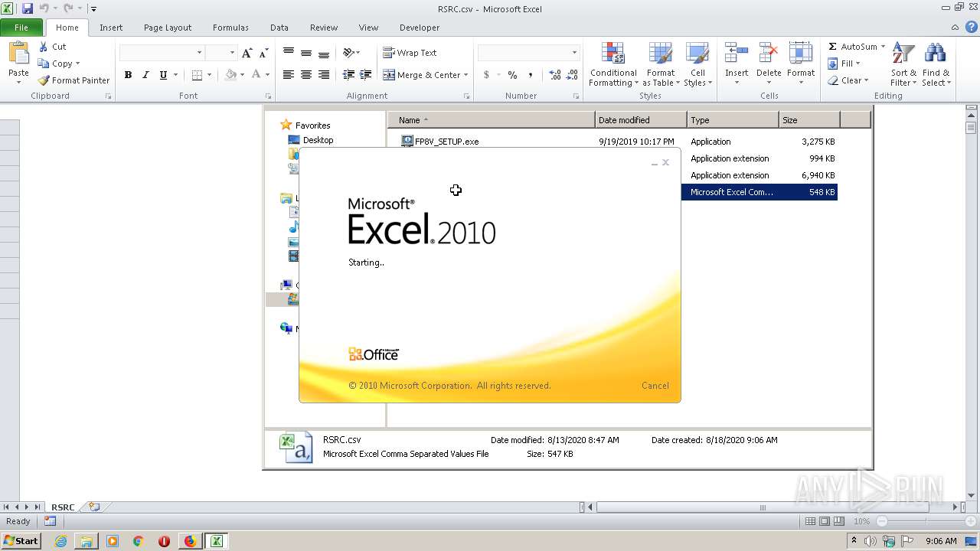The width and height of the screenshot is (980, 551).
Task: Click Insert cells icon
Action: click(737, 54)
